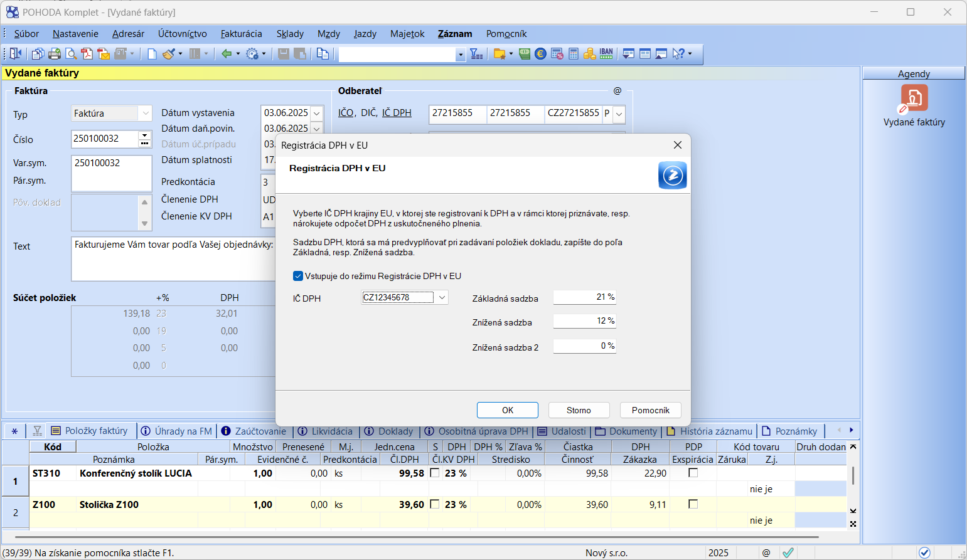Expand the IČ DPH dropdown showing CZ12345678
The image size is (967, 560).
click(442, 297)
